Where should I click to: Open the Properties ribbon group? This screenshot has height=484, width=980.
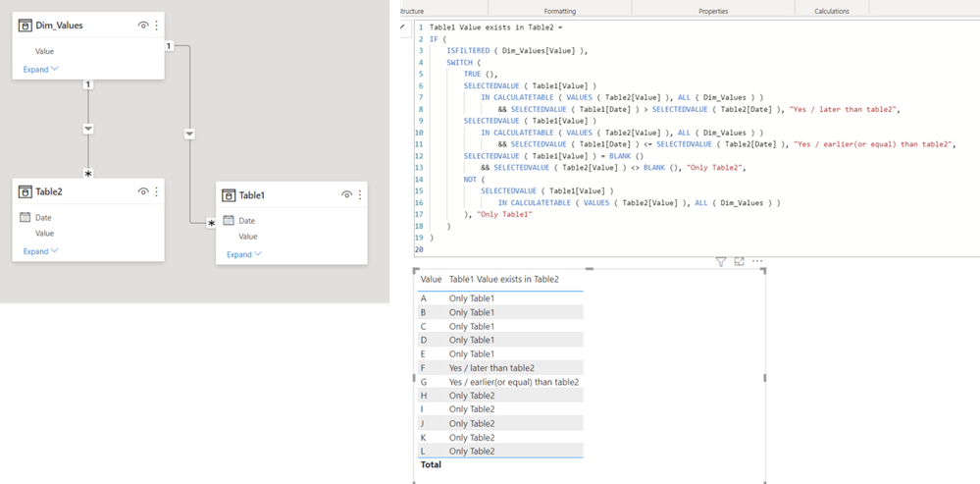713,11
